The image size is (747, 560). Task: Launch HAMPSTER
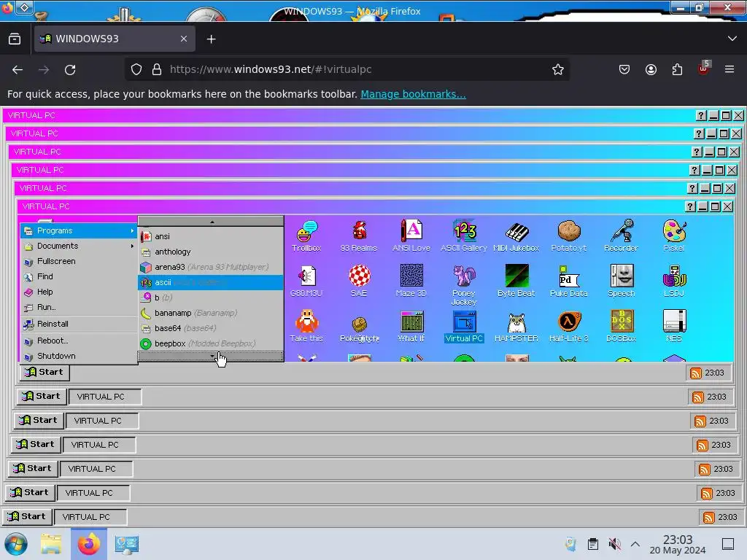[x=516, y=326]
